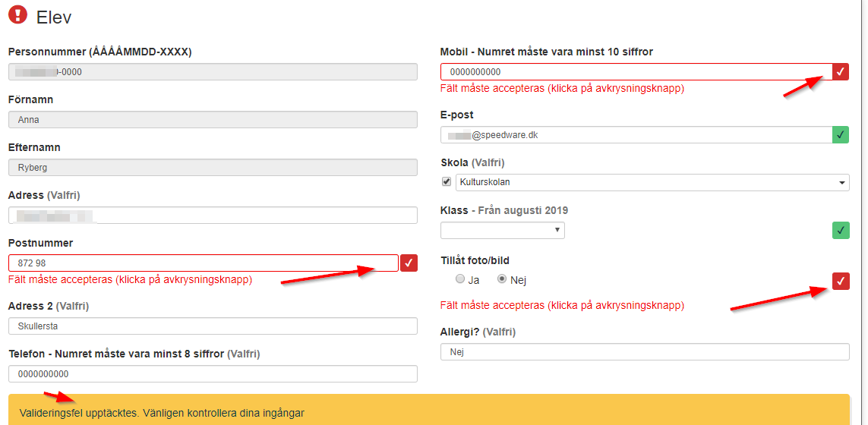Image resolution: width=868 pixels, height=425 pixels.
Task: Click the Mobil number field
Action: [x=636, y=72]
